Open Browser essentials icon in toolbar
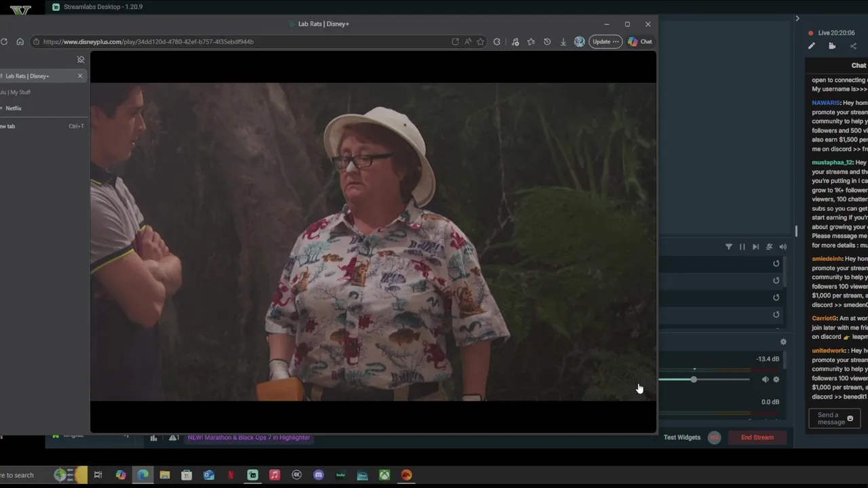Screen dimensions: 868x488 tap(515, 41)
